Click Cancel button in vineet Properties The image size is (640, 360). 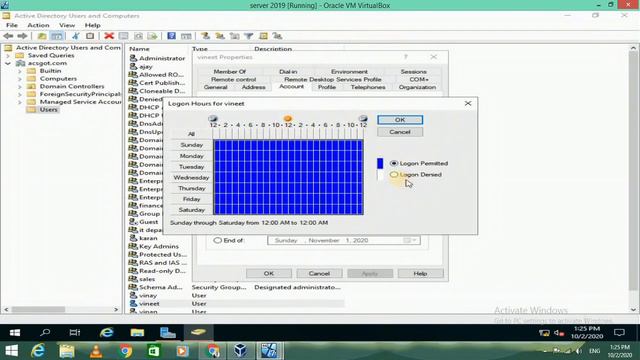[x=319, y=273]
